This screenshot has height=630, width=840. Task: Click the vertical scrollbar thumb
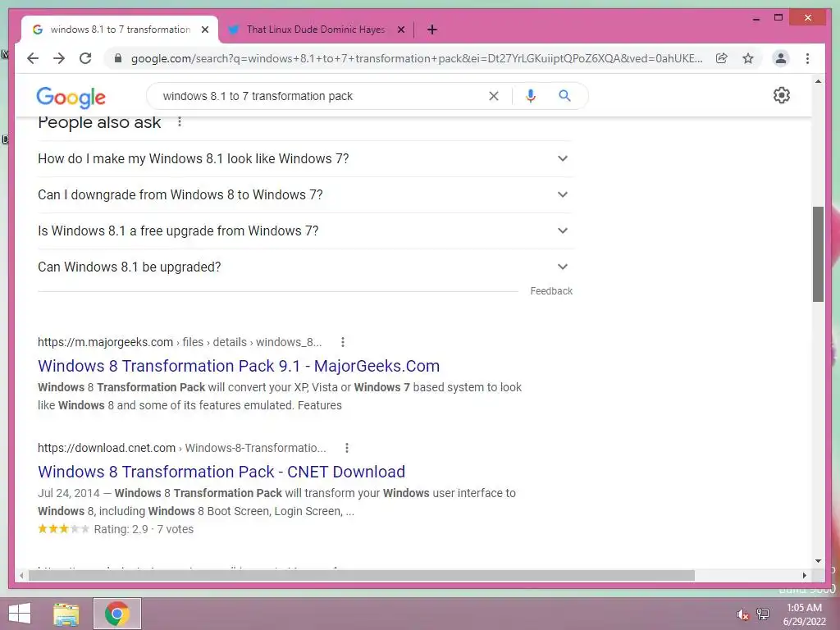coord(818,254)
